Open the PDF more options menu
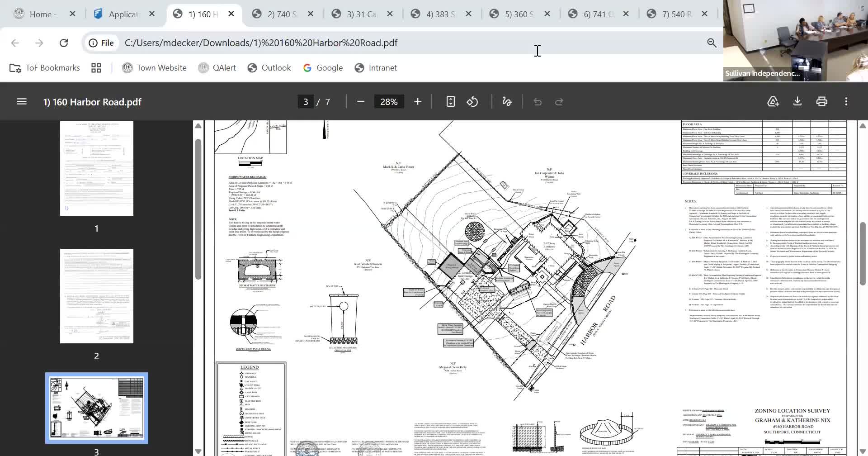 click(846, 101)
